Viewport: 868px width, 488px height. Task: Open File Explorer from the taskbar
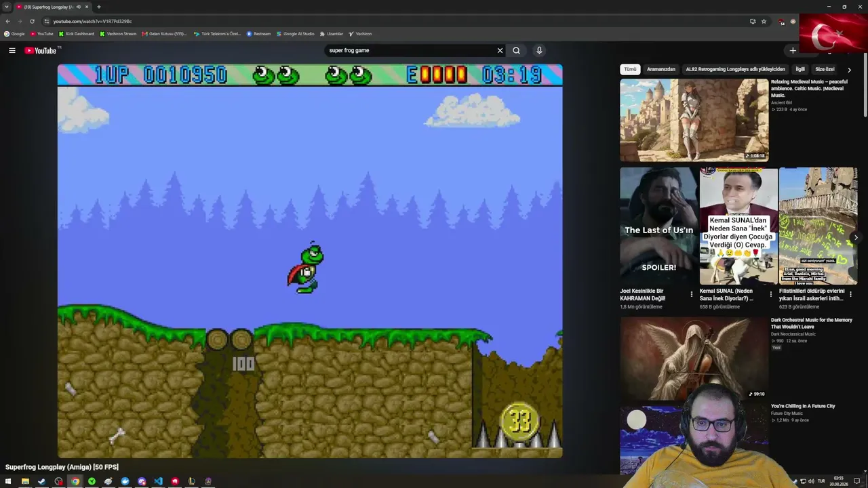[x=25, y=481]
